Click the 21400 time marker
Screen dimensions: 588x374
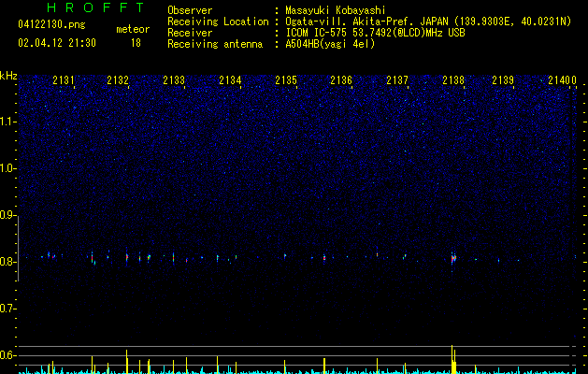click(562, 80)
